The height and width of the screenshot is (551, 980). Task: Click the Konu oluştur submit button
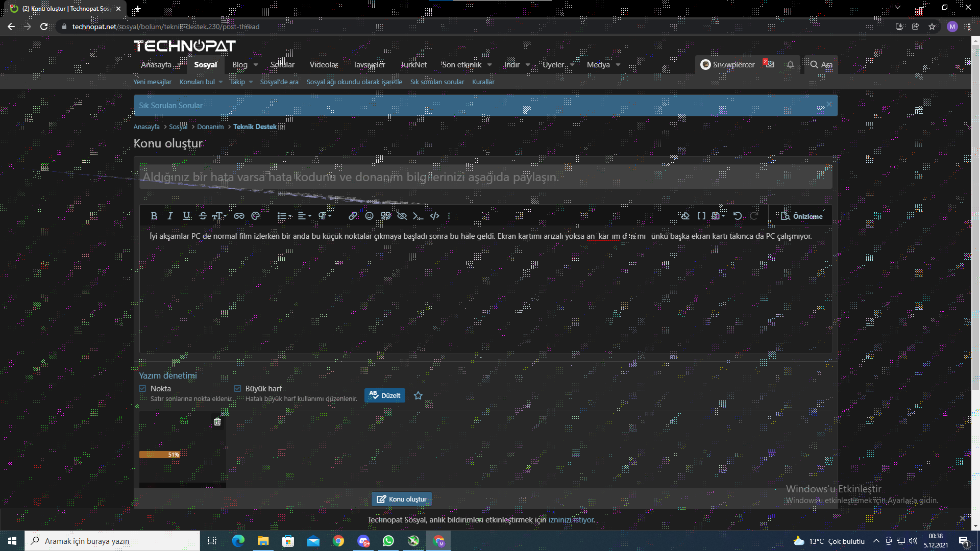(x=402, y=499)
